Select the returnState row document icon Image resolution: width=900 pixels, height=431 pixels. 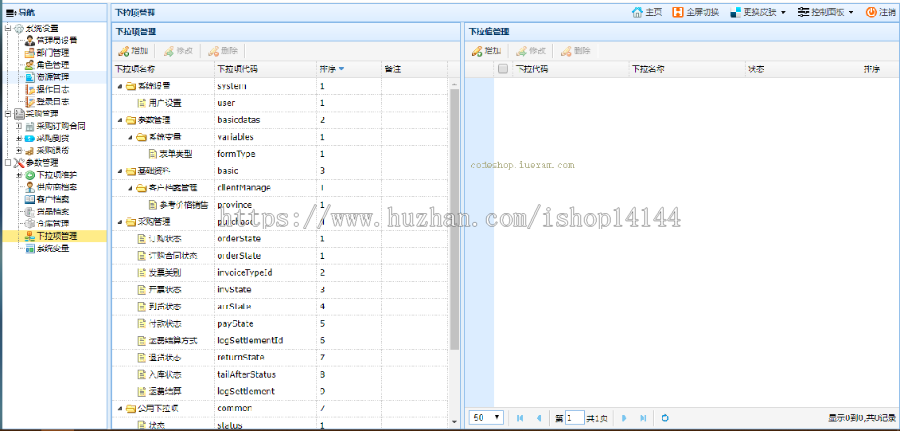coord(142,357)
